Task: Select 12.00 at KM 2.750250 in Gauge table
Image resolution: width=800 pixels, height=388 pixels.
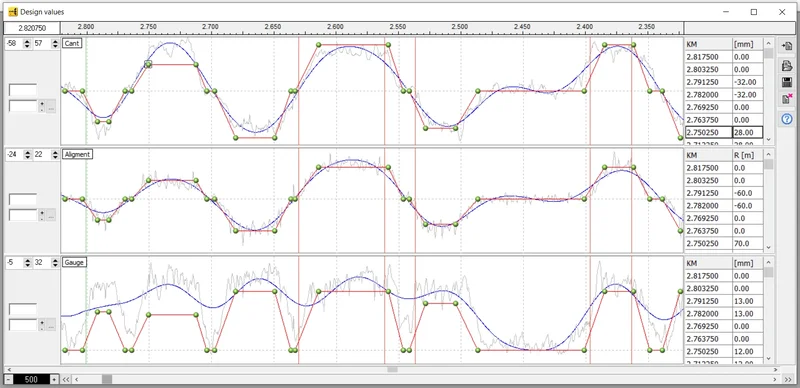Action: pyautogui.click(x=747, y=352)
